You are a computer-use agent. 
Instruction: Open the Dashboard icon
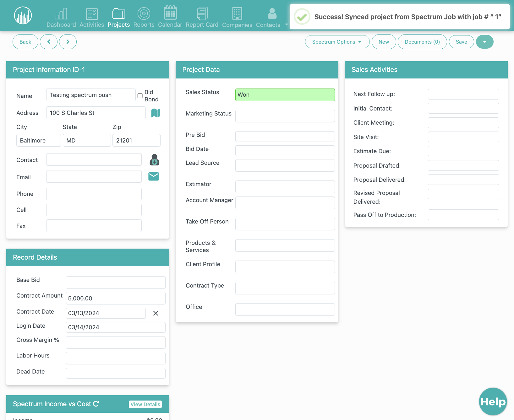coord(61,14)
